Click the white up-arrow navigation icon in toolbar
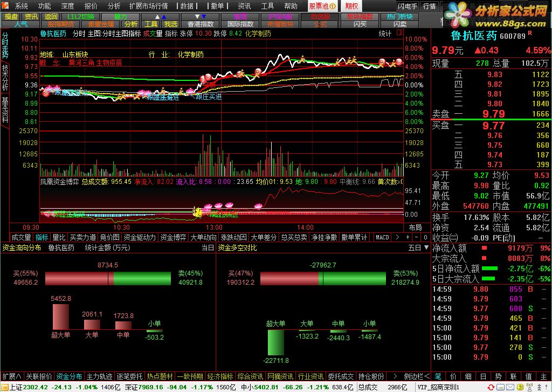 click(x=157, y=17)
